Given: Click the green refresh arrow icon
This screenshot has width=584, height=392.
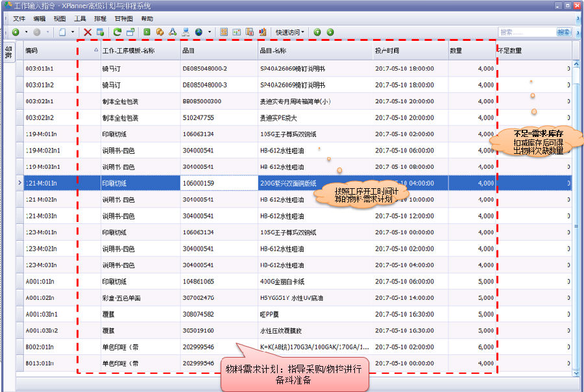Looking at the screenshot, I should [x=117, y=32].
